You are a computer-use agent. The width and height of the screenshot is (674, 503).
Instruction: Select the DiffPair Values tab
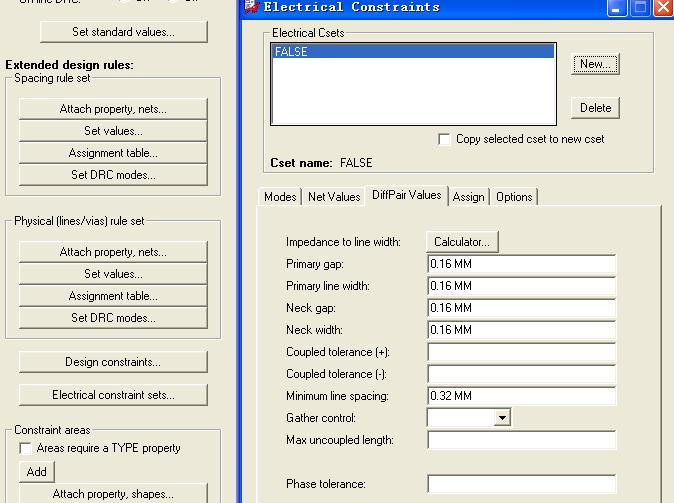407,195
